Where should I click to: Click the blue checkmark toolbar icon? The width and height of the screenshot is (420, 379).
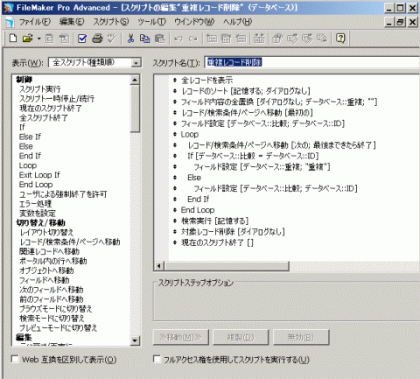tap(82, 38)
